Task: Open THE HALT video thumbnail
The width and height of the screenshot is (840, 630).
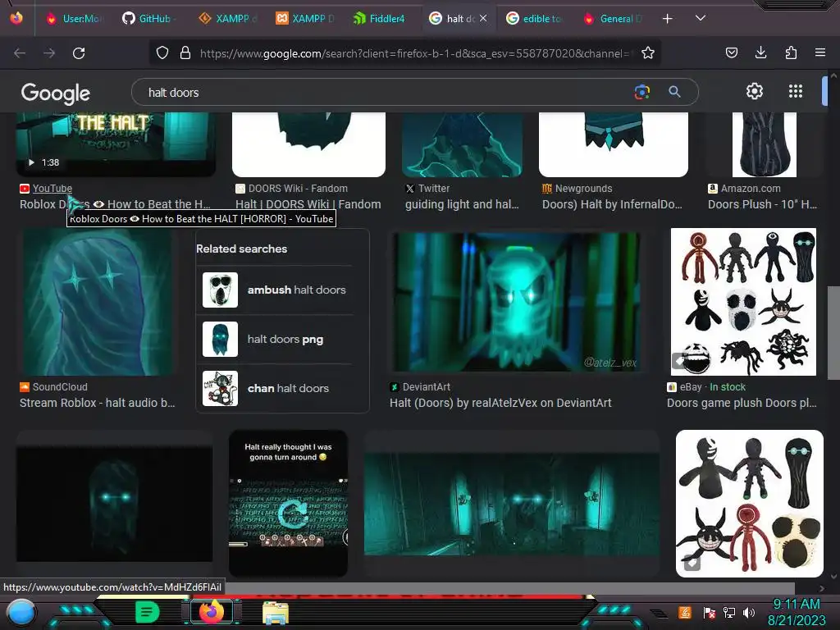Action: click(x=116, y=144)
